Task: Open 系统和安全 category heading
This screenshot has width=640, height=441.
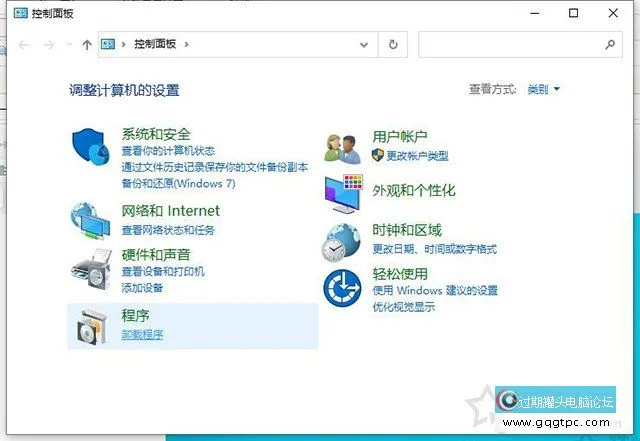Action: pos(156,134)
